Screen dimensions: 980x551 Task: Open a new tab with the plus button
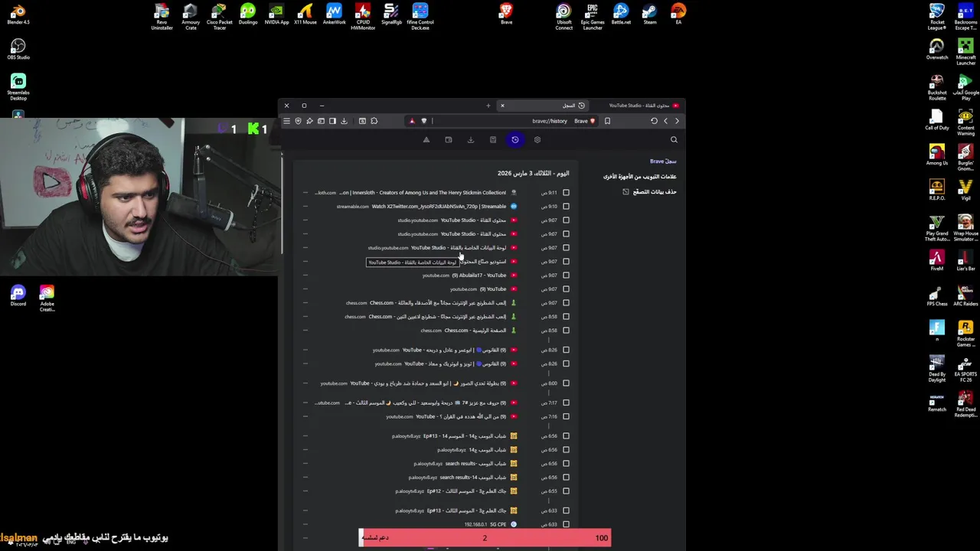[488, 106]
